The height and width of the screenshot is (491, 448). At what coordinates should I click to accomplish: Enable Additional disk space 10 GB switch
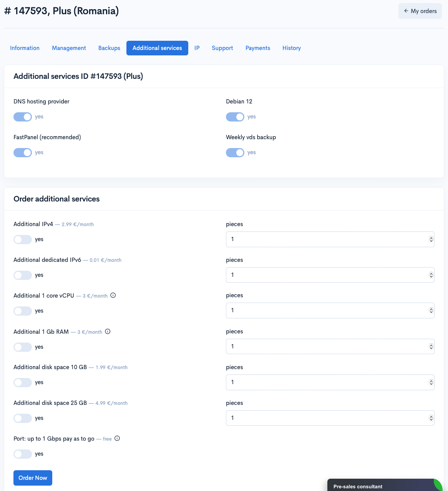[23, 383]
